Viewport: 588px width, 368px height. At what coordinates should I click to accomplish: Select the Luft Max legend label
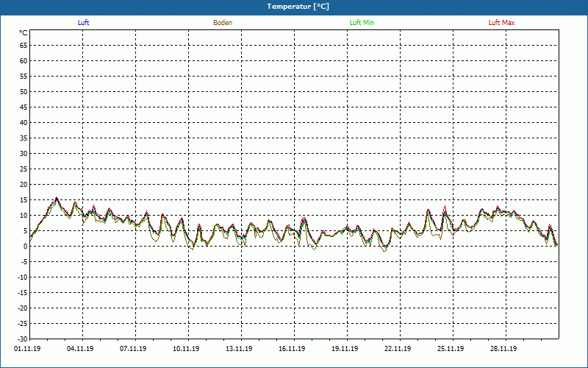(501, 23)
